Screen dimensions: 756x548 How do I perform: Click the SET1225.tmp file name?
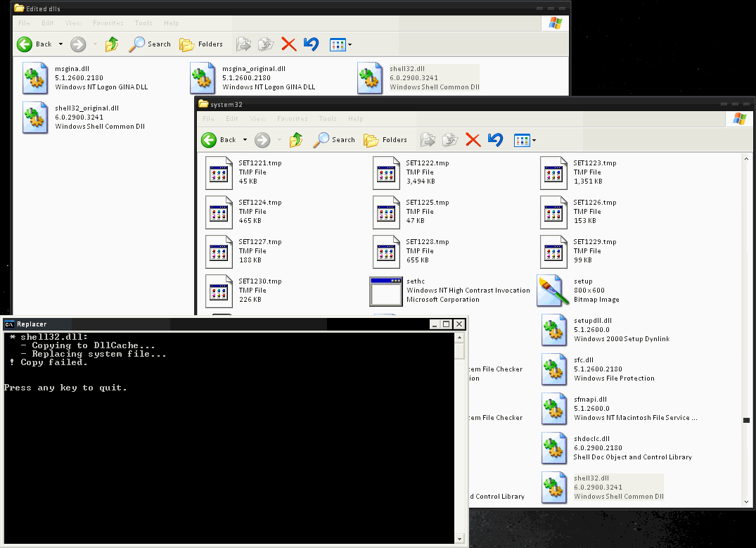coord(427,203)
